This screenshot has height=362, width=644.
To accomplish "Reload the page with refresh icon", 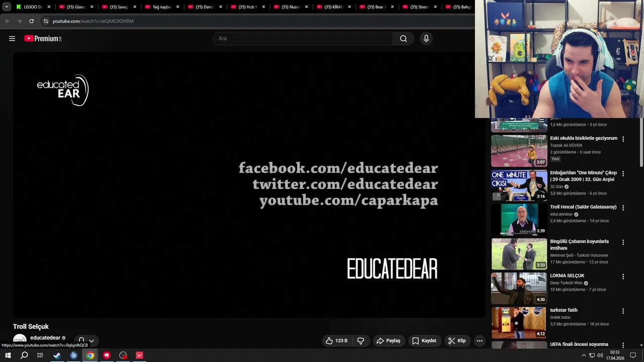I will tap(31, 21).
